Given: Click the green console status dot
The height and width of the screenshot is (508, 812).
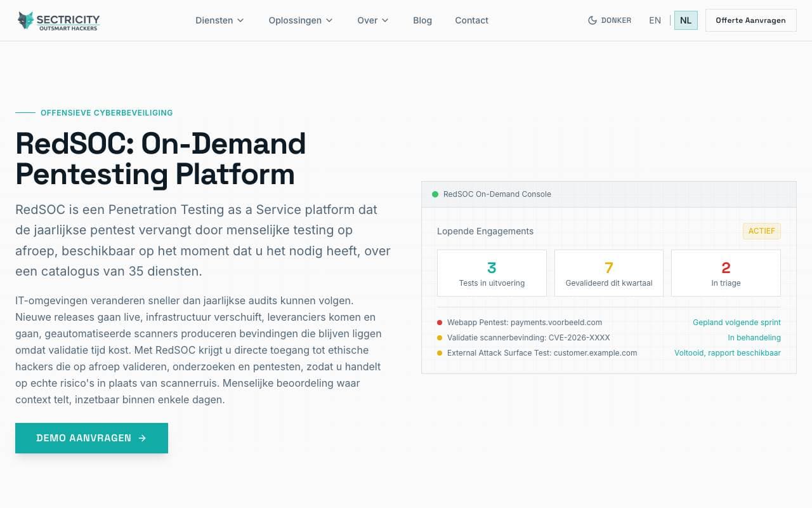Looking at the screenshot, I should (x=435, y=194).
